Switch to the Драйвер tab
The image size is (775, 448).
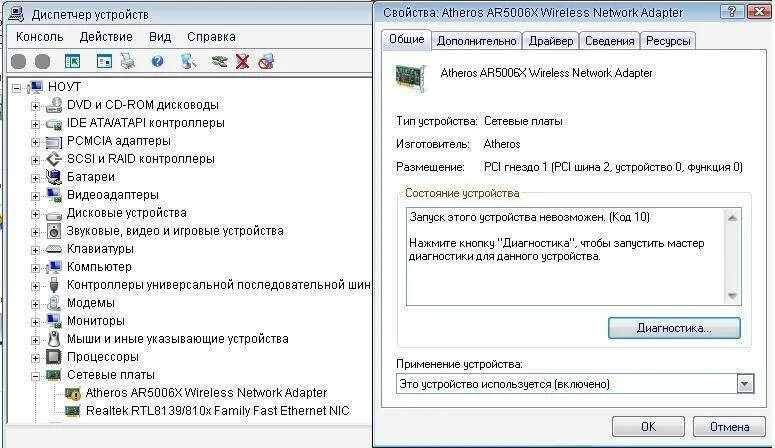pos(551,41)
